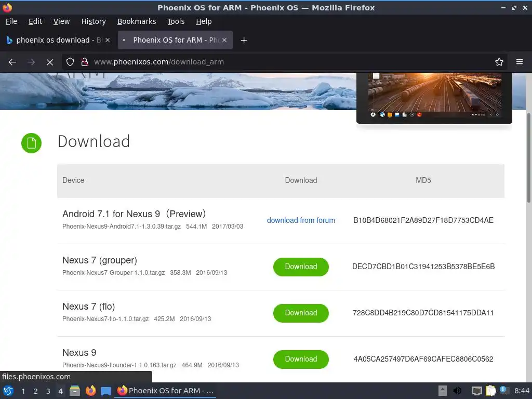Image resolution: width=532 pixels, height=399 pixels.
Task: Open the removable media eject tray icon
Action: pyautogui.click(x=443, y=391)
